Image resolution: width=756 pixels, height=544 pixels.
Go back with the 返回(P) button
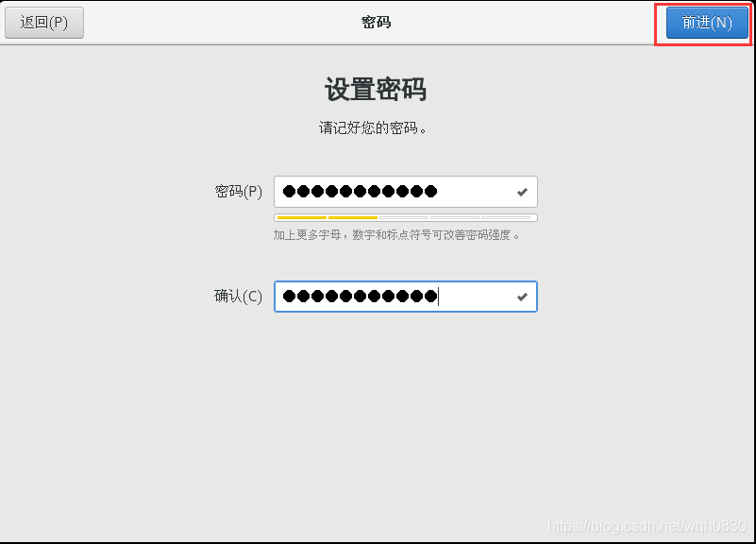(x=44, y=23)
